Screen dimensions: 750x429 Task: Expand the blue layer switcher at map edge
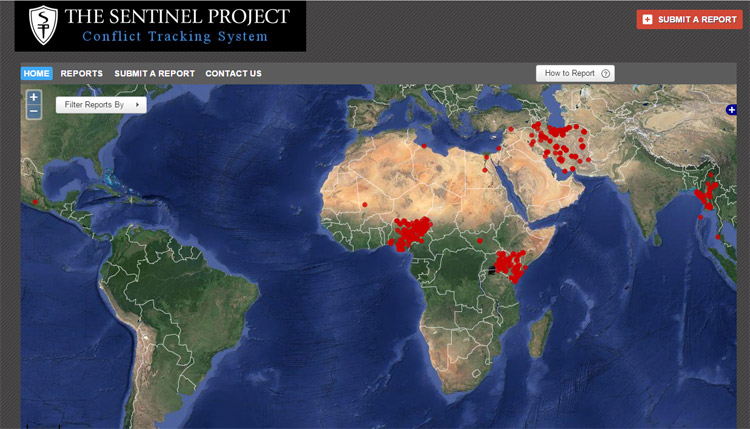pyautogui.click(x=731, y=110)
